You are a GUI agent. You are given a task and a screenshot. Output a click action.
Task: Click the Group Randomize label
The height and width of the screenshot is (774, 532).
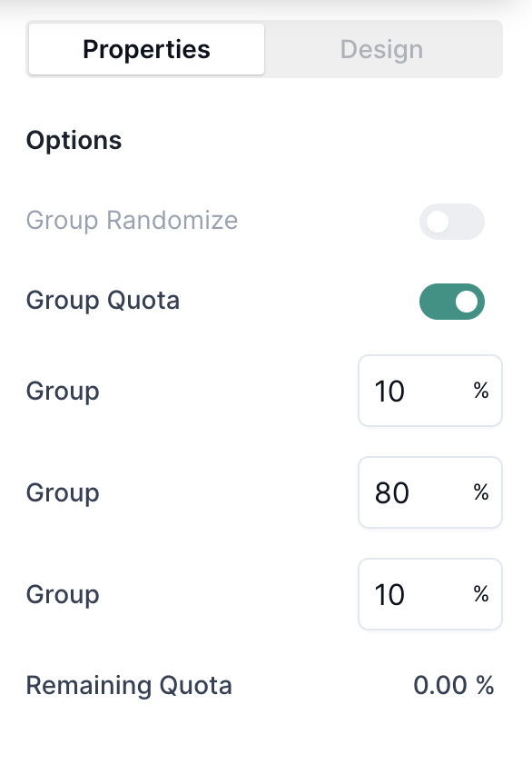pos(132,220)
